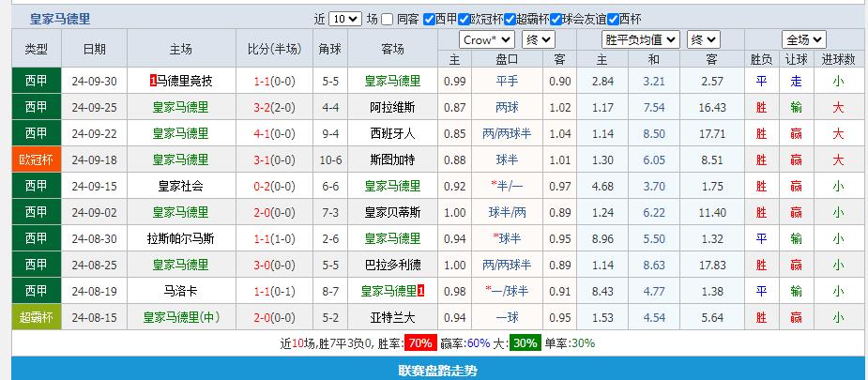Open the 阿拉维斯 team link
Screen dimensions: 868x380
pyautogui.click(x=393, y=107)
